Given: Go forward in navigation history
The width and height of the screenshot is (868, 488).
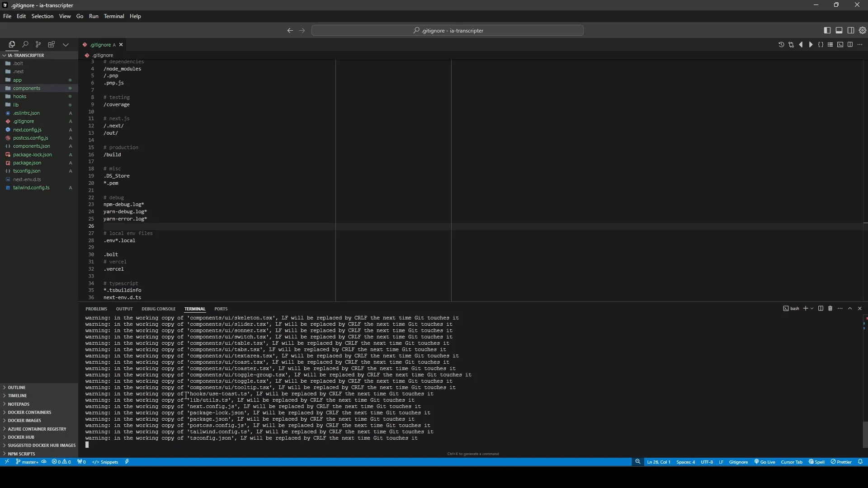Looking at the screenshot, I should (302, 31).
